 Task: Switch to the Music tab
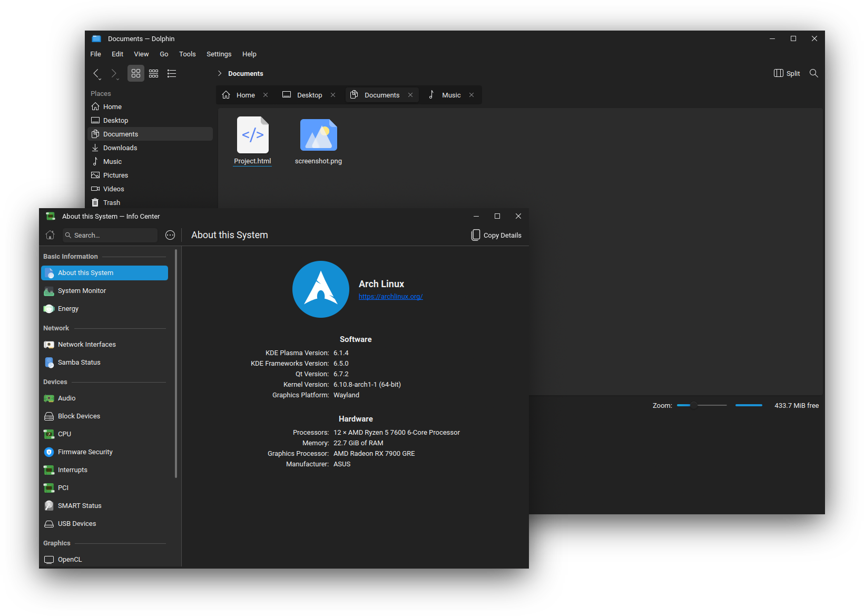(451, 95)
